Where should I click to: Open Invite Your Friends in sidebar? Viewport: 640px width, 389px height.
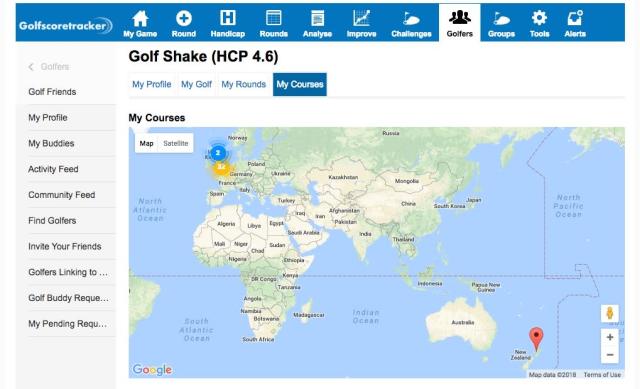pos(66,246)
